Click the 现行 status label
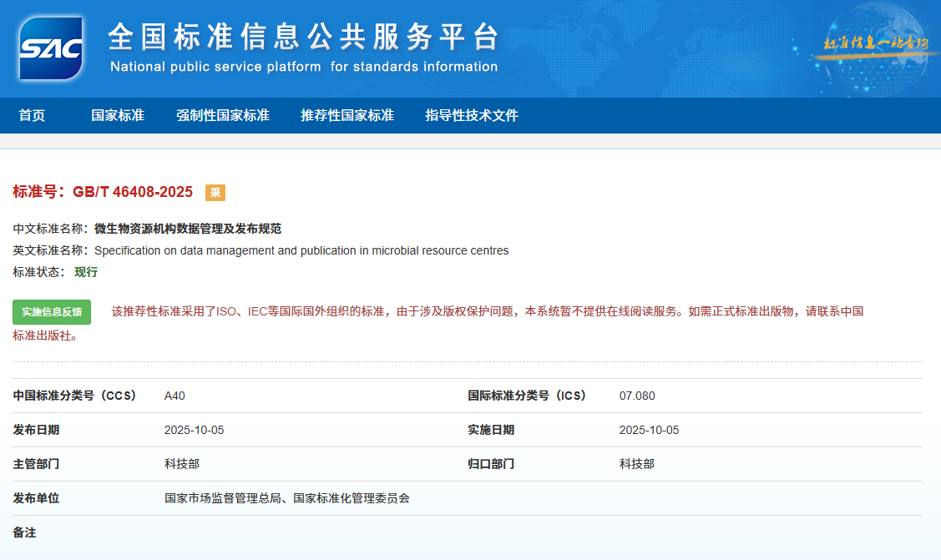 click(x=86, y=272)
